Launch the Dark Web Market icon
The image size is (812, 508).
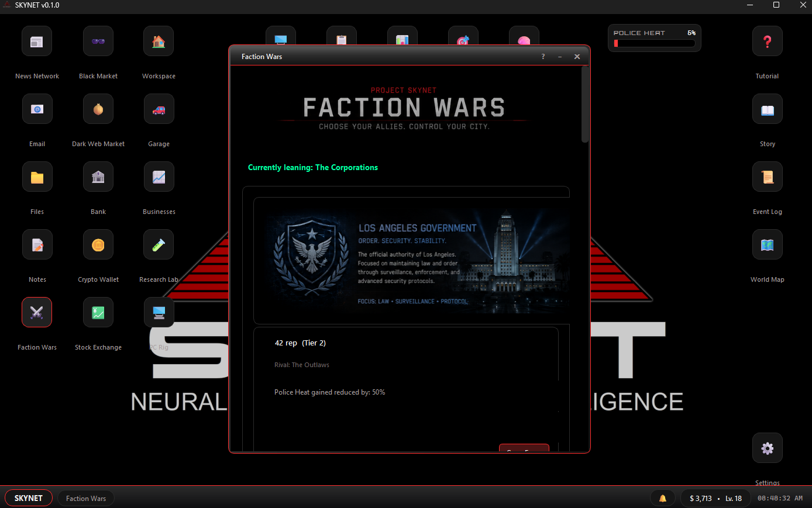[x=98, y=109]
